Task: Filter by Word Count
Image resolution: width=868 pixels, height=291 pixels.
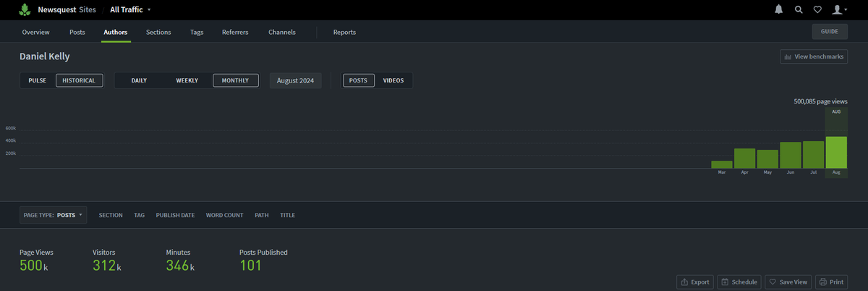Action: coord(225,215)
